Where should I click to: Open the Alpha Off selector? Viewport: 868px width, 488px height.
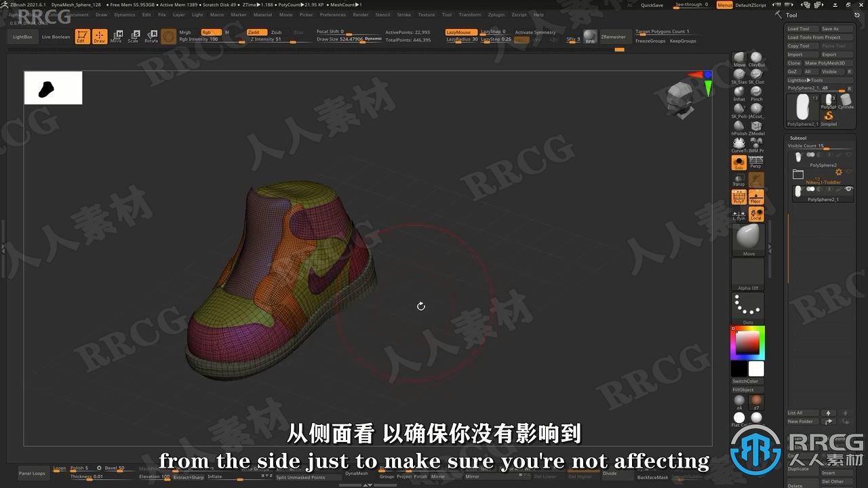(748, 274)
